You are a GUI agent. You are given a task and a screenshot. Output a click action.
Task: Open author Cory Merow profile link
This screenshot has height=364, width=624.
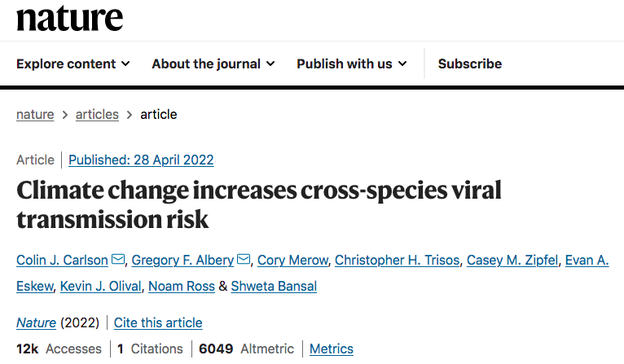tap(292, 260)
